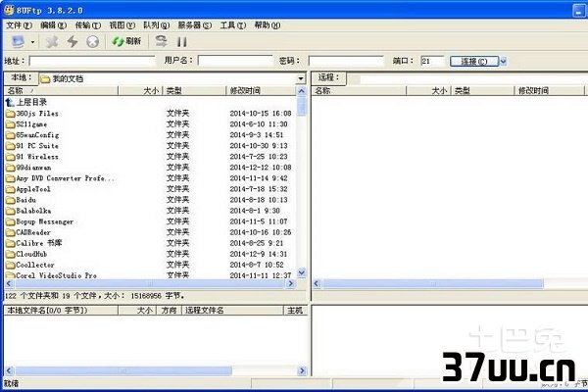Click 主机 queue column header

point(295,311)
